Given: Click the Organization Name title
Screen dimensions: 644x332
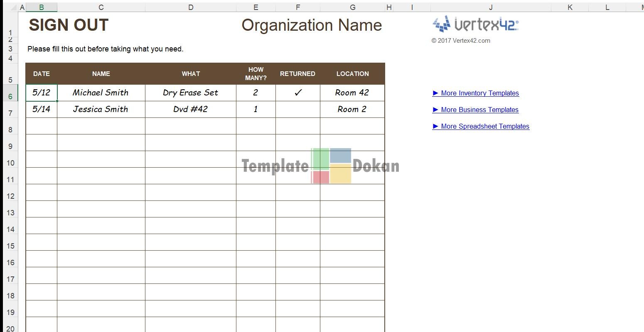Looking at the screenshot, I should pos(311,25).
